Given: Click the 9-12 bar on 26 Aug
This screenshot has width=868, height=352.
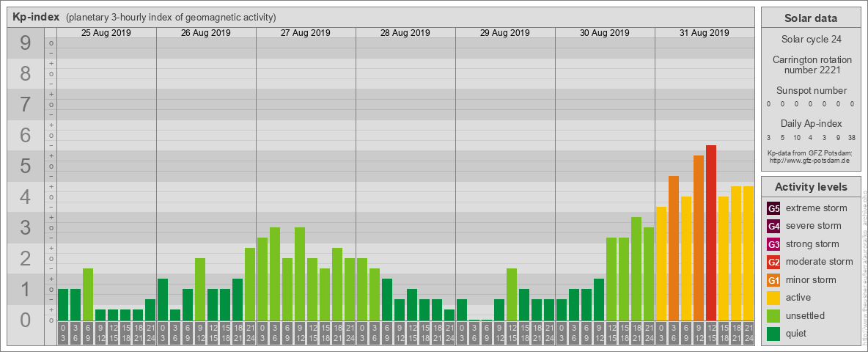Looking at the screenshot, I should pos(200,290).
